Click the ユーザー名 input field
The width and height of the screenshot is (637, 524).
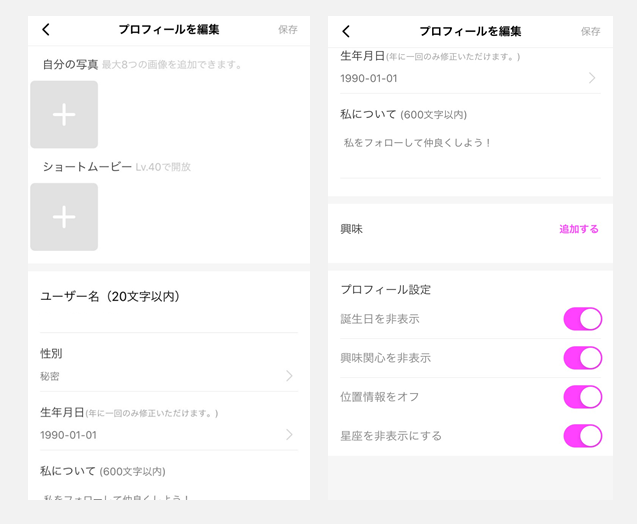point(168,319)
